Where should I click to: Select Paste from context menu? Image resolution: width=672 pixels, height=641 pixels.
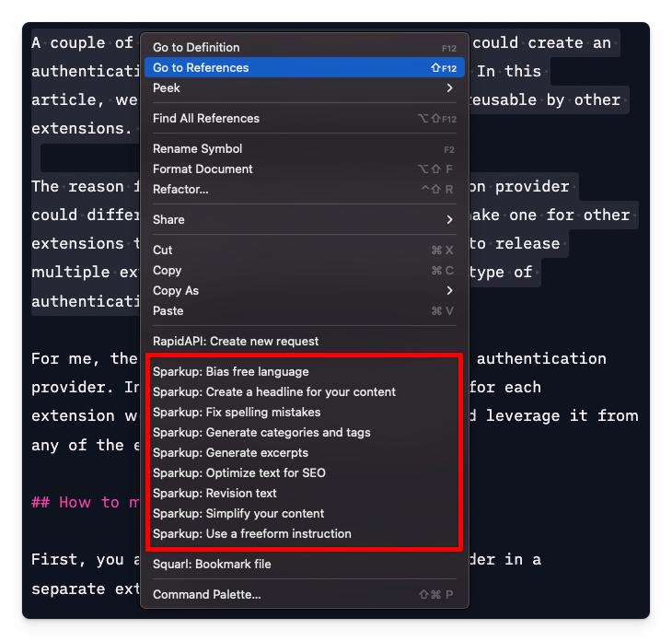[305, 310]
